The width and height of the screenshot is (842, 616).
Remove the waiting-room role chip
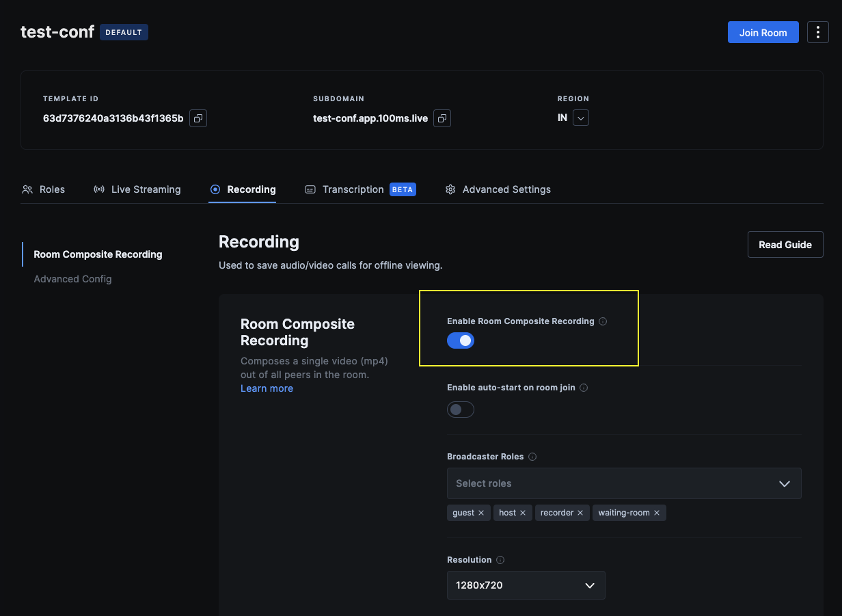tap(656, 512)
